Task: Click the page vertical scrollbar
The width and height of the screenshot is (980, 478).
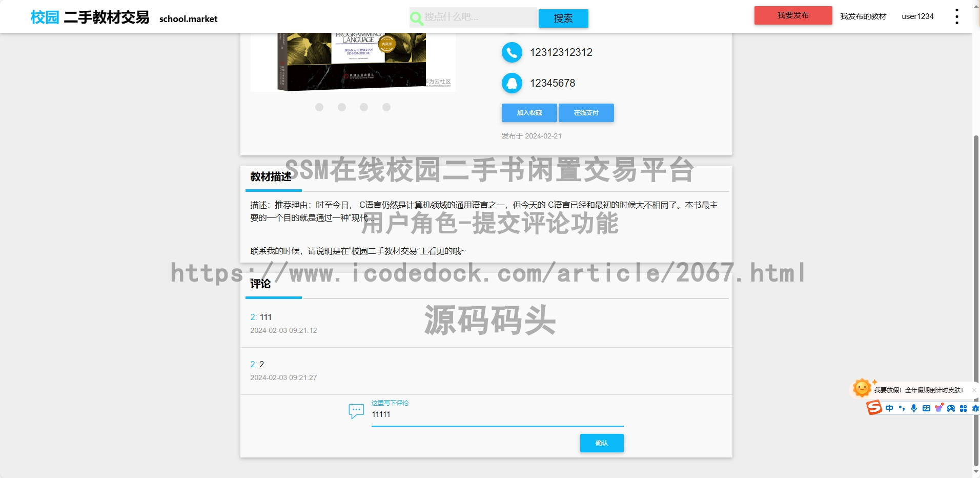Action: 976,300
